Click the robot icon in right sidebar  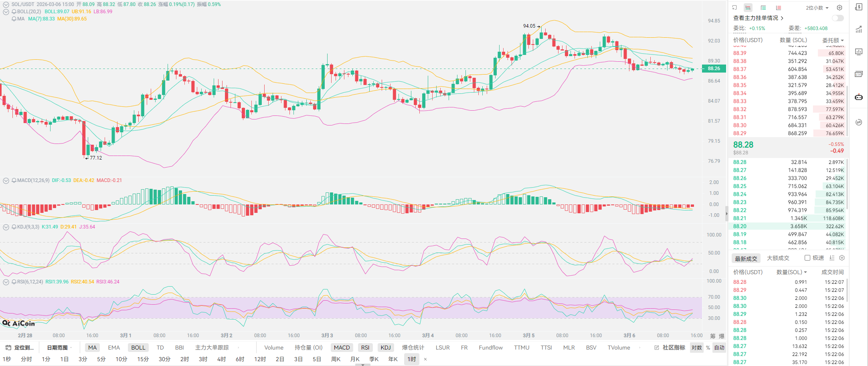click(x=858, y=97)
